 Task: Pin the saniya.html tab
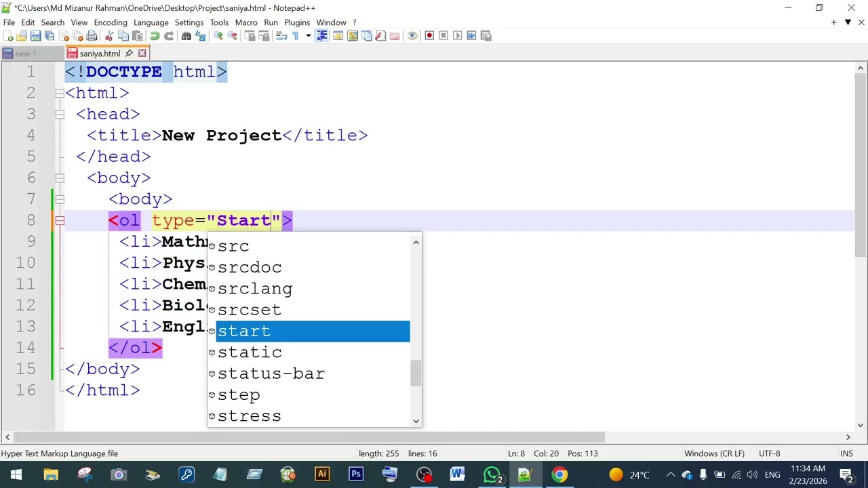click(129, 54)
